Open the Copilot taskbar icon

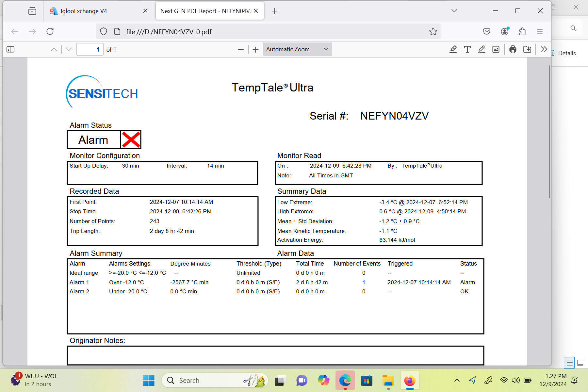tap(323, 381)
